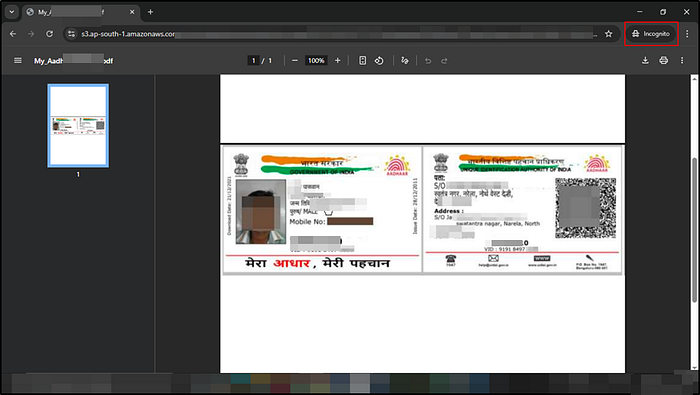Image resolution: width=700 pixels, height=395 pixels.
Task: Reload the current page
Action: click(50, 34)
